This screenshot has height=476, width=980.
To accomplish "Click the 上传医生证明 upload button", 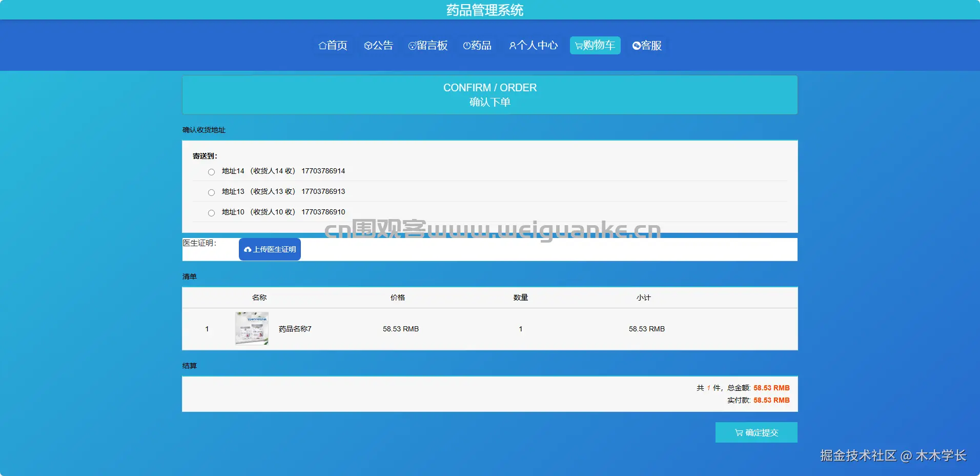I will point(270,249).
